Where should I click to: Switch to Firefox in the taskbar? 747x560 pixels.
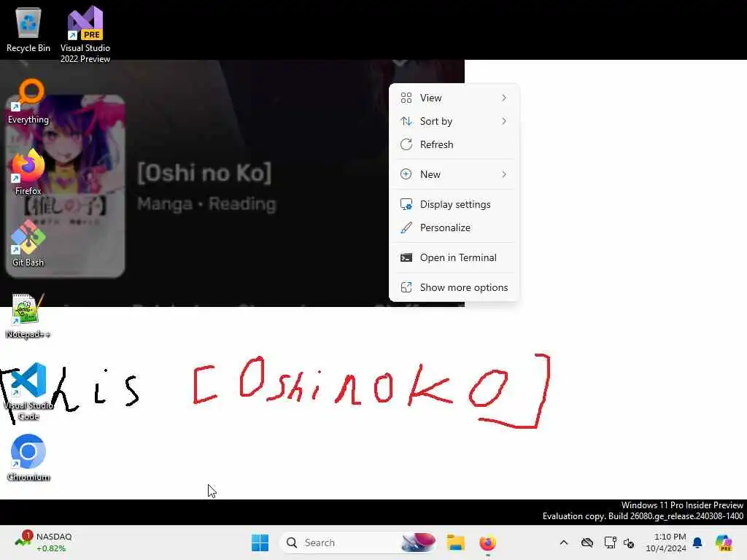coord(487,542)
